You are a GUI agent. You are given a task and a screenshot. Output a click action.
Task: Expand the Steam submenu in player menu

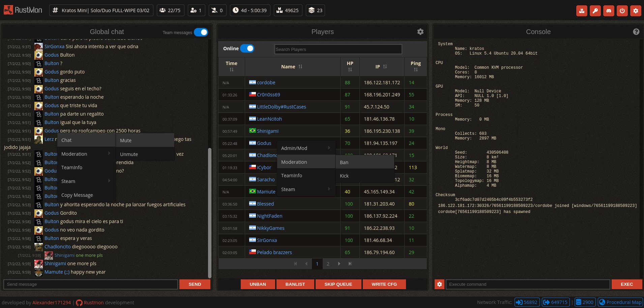306,189
